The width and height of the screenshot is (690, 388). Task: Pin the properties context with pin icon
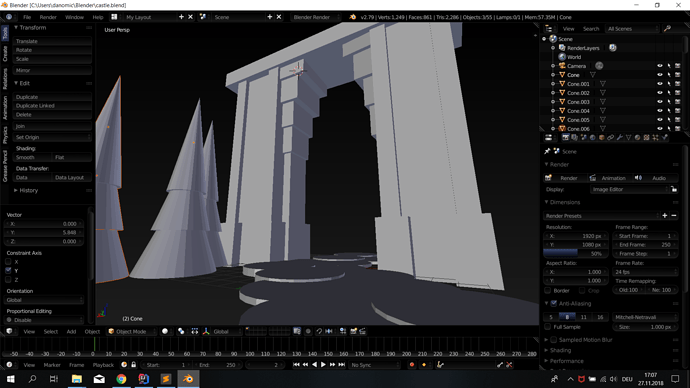pyautogui.click(x=547, y=151)
